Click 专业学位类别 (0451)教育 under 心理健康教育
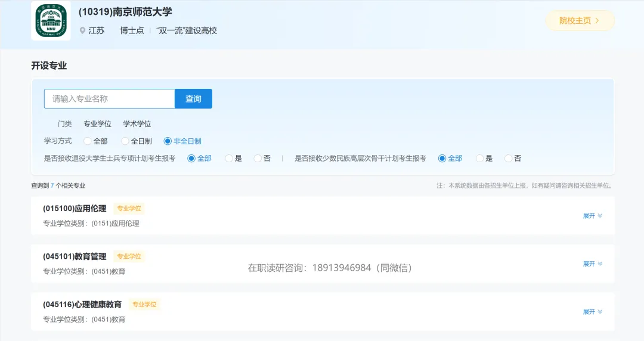The height and width of the screenshot is (341, 644). tap(84, 320)
